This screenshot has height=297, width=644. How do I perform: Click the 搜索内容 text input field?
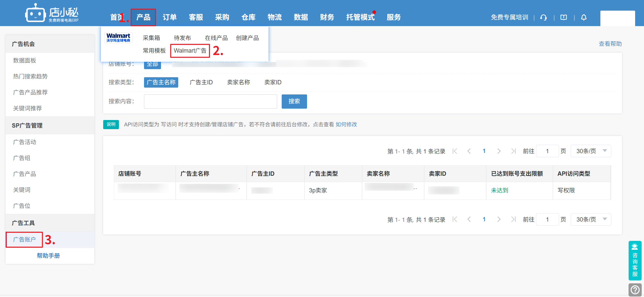[210, 101]
